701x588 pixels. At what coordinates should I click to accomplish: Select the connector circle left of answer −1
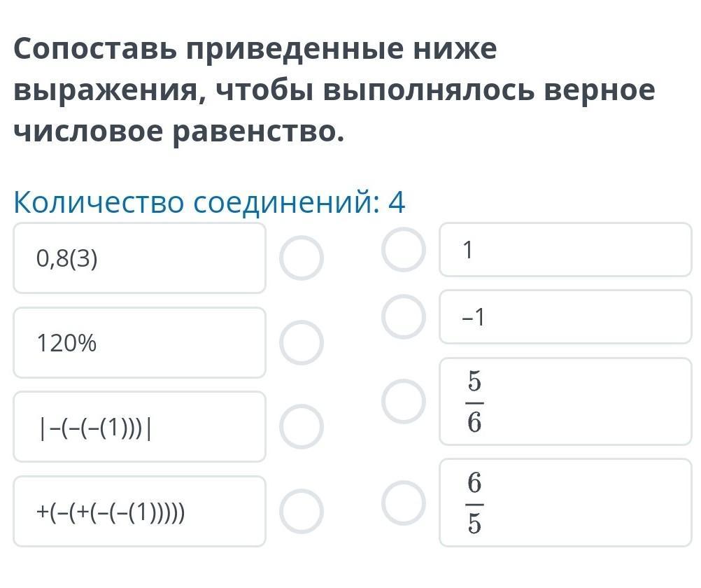click(404, 317)
